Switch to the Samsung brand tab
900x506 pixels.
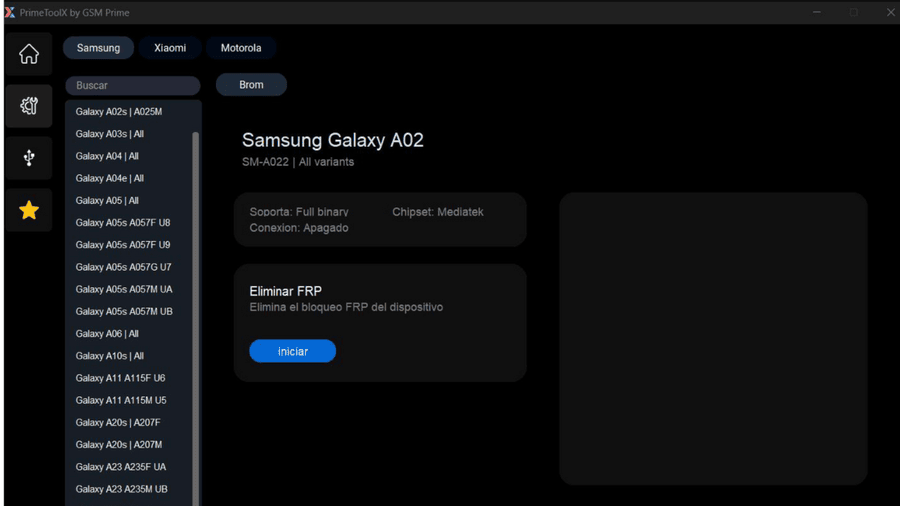click(99, 48)
